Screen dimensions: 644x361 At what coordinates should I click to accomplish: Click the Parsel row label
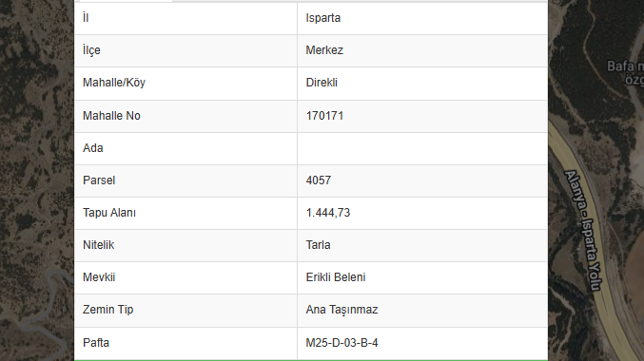tap(99, 180)
